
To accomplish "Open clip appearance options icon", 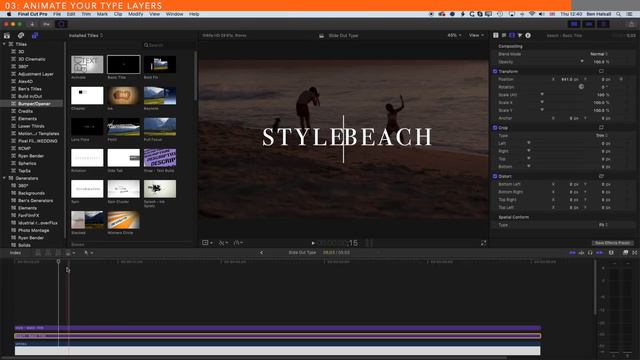I will click(x=611, y=253).
